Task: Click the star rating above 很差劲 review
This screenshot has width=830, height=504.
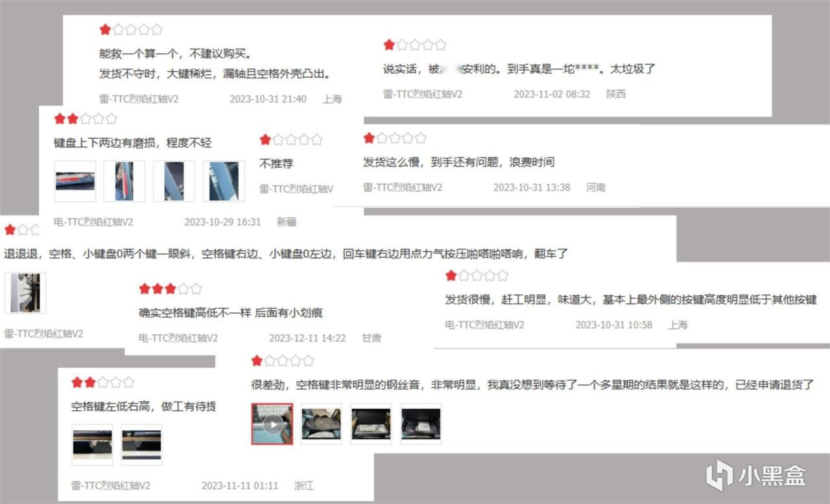Action: pyautogui.click(x=283, y=360)
